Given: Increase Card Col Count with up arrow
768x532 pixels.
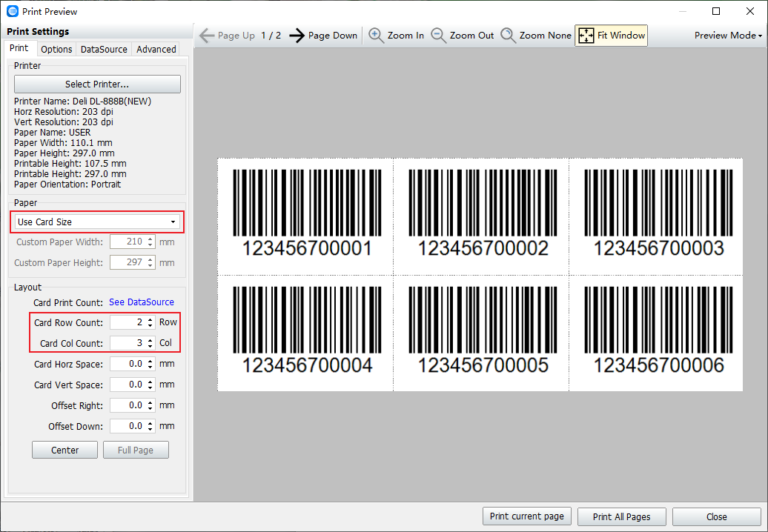Looking at the screenshot, I should [150, 340].
